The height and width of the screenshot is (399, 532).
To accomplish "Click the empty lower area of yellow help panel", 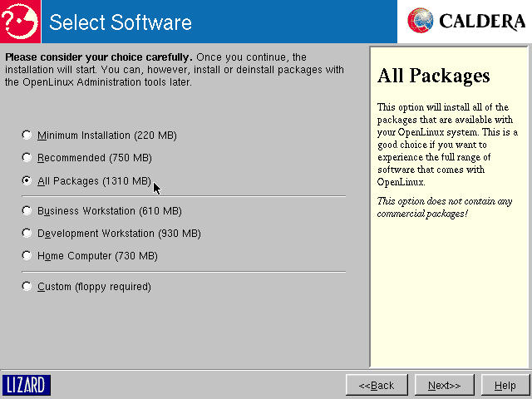I will point(448,299).
